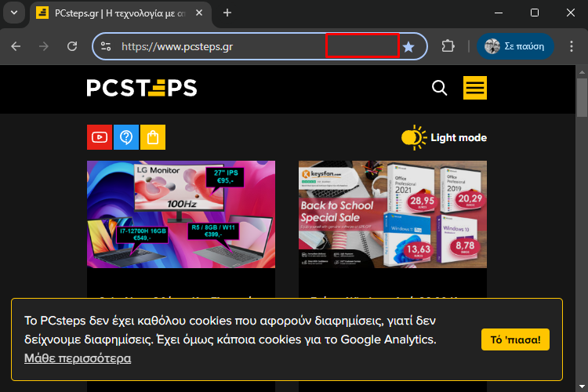Image resolution: width=588 pixels, height=392 pixels.
Task: Click the vertical scrollbar thumb
Action: tap(582, 97)
